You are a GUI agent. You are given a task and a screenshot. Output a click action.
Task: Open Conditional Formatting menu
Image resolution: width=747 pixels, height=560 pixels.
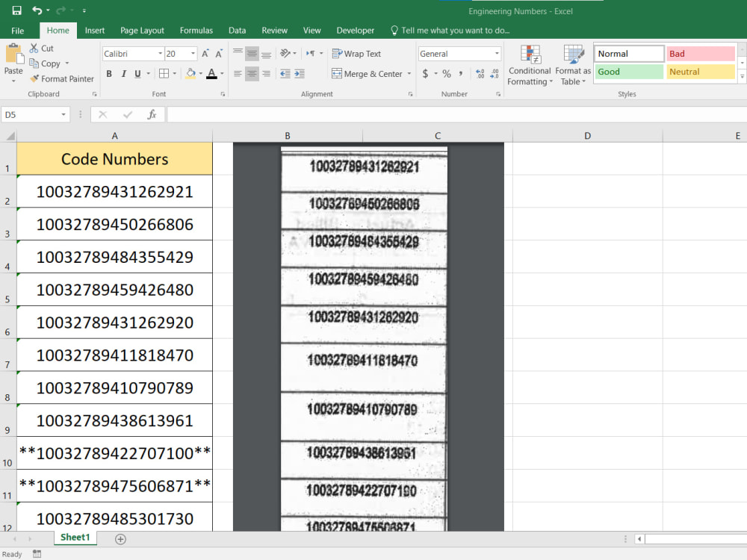click(x=530, y=65)
